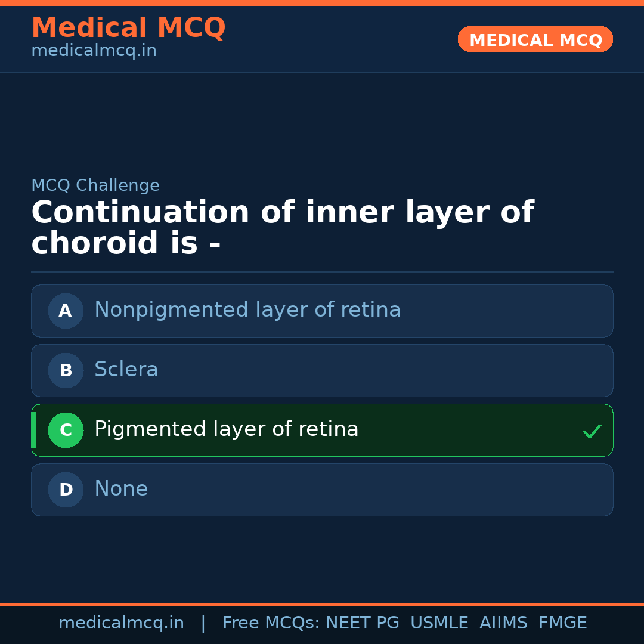Open the NEET PG category in footer
The width and height of the screenshot is (644, 644).
coord(362,623)
